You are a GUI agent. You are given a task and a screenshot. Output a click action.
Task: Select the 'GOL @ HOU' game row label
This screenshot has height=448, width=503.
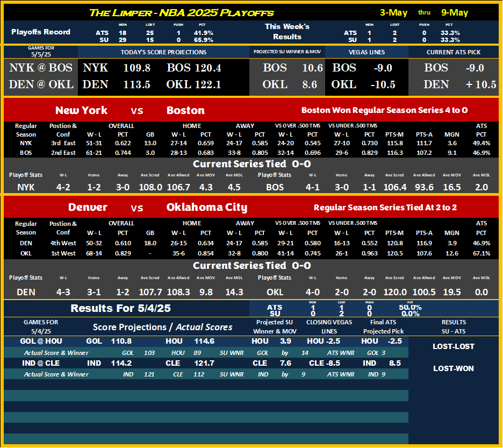(41, 341)
